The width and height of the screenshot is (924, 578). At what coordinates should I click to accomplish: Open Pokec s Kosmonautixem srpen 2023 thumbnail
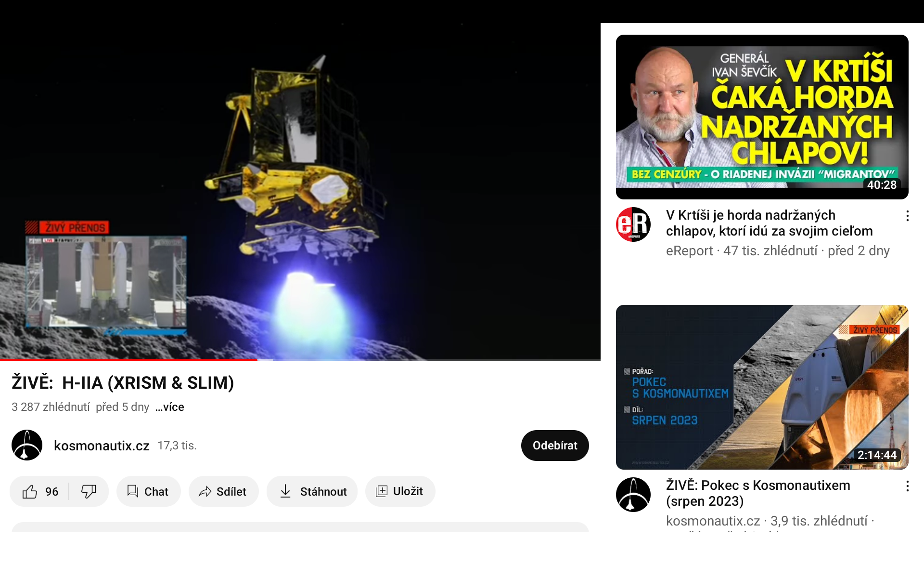pos(762,387)
